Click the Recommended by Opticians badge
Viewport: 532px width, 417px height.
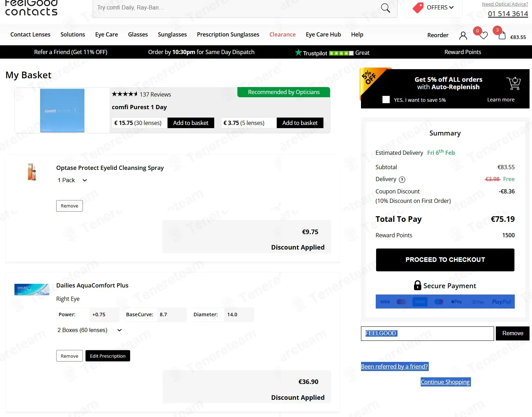pyautogui.click(x=284, y=92)
